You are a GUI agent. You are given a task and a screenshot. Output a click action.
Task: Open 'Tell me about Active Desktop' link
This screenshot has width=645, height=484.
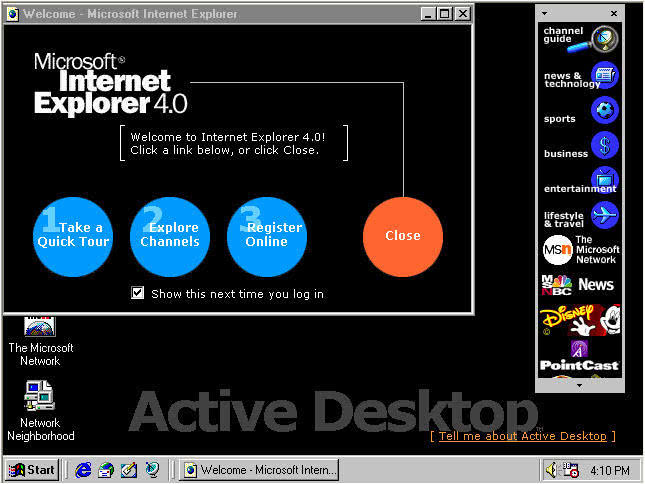click(522, 436)
